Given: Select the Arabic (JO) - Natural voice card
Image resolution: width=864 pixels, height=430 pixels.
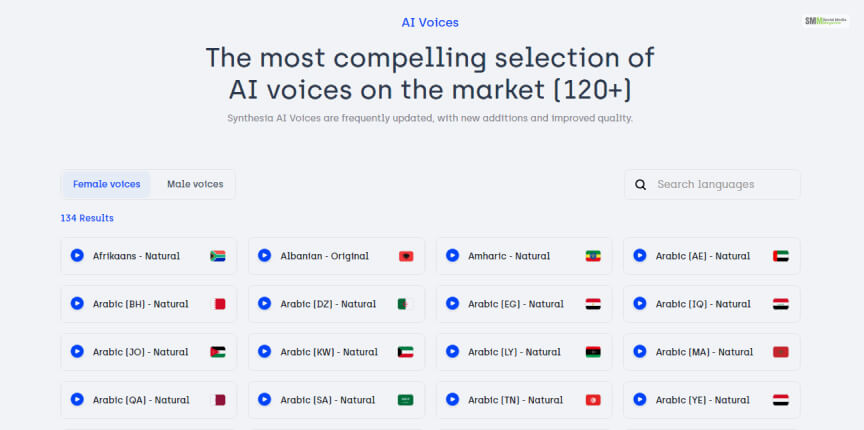Looking at the screenshot, I should click(x=148, y=352).
